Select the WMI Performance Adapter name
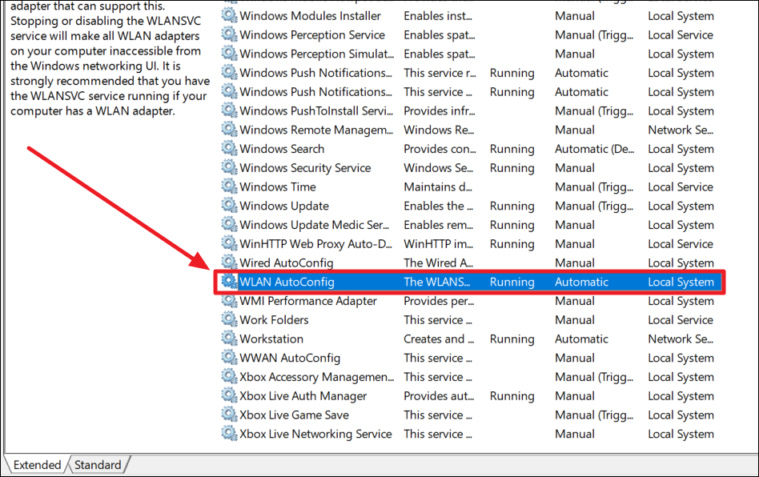 [x=308, y=301]
